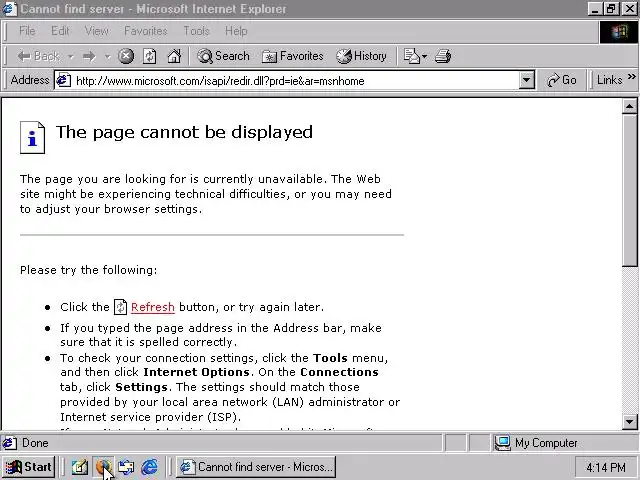Click the Refresh link in the page
This screenshot has height=480, width=640.
[x=153, y=307]
